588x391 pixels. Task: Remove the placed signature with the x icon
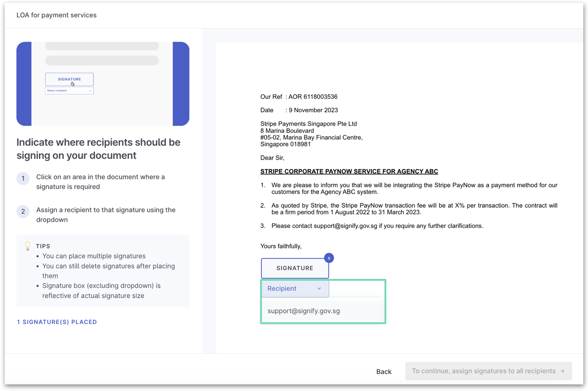(x=329, y=258)
